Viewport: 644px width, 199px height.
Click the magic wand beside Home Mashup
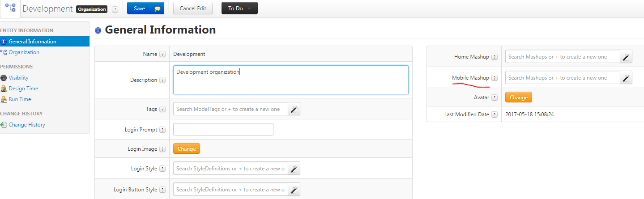pos(626,57)
